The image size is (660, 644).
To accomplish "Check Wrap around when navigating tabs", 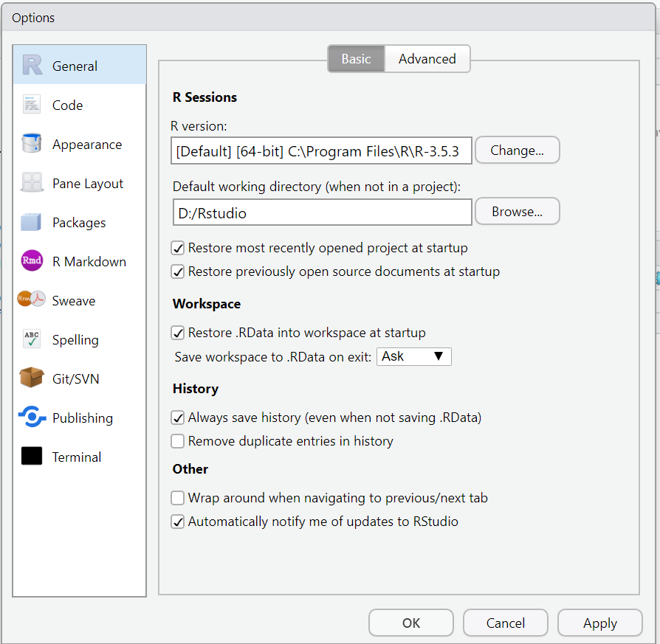I will click(177, 498).
